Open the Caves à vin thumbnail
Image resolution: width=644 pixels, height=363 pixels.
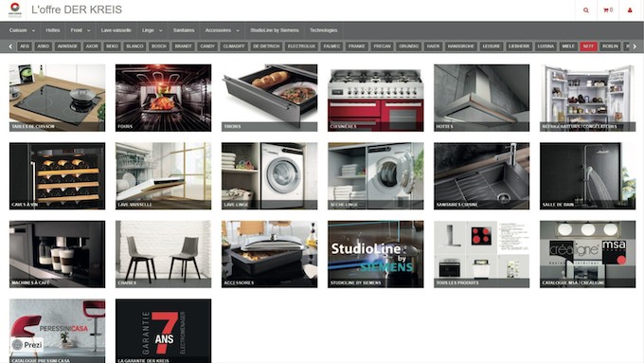pyautogui.click(x=57, y=176)
